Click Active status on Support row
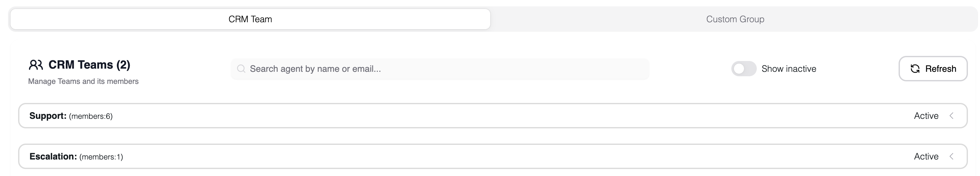Screen dimensions: 980x176 tap(926, 116)
